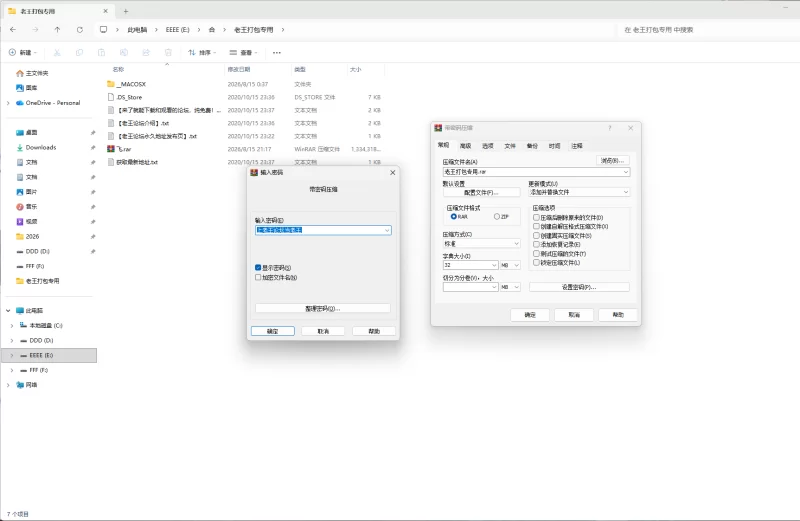
Task: Collapse the 此电脑 tree node
Action: [8, 311]
